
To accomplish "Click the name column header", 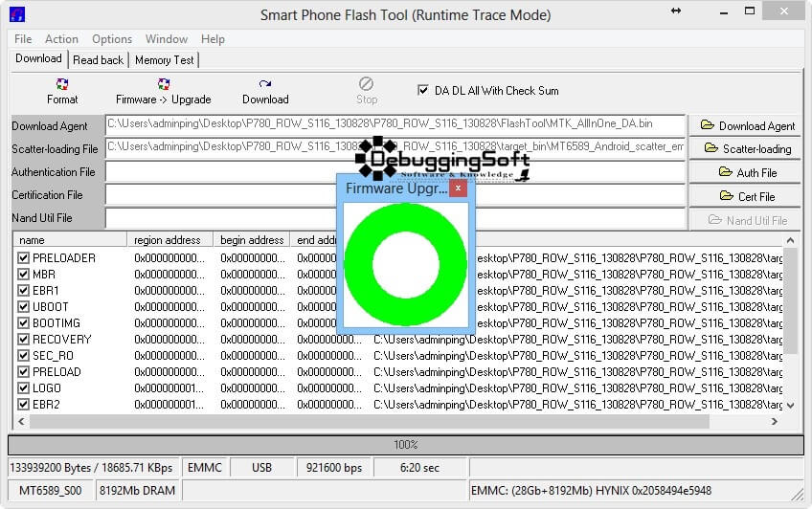I will (x=70, y=240).
